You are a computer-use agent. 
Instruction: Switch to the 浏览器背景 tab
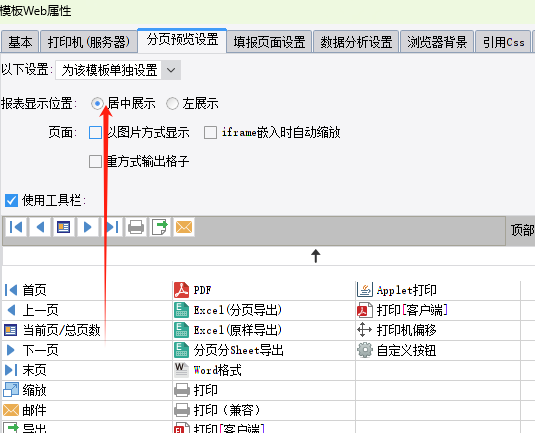[x=437, y=42]
